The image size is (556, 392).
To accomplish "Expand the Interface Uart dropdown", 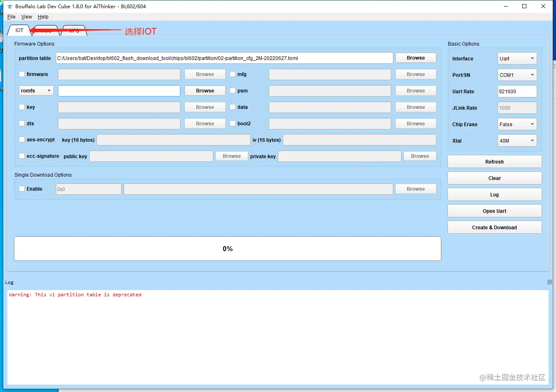I will click(517, 59).
